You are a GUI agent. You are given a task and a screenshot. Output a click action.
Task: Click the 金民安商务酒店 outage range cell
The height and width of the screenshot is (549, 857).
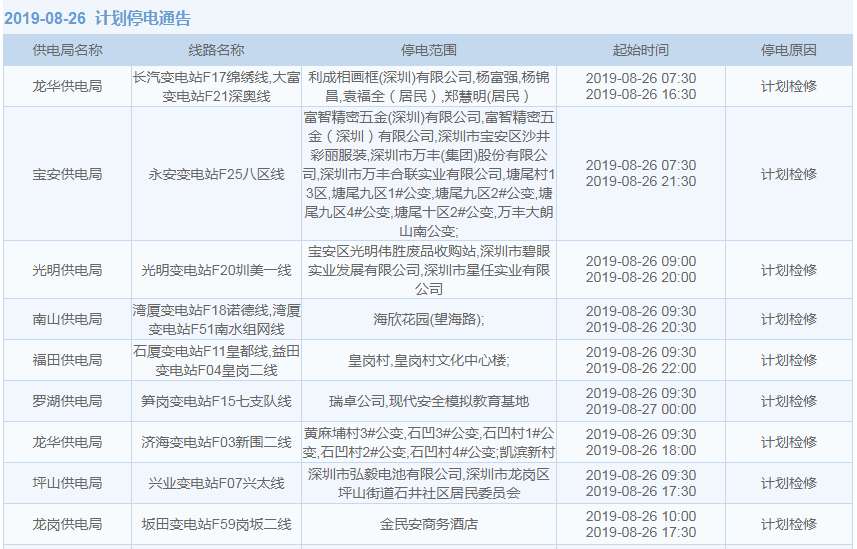click(429, 524)
